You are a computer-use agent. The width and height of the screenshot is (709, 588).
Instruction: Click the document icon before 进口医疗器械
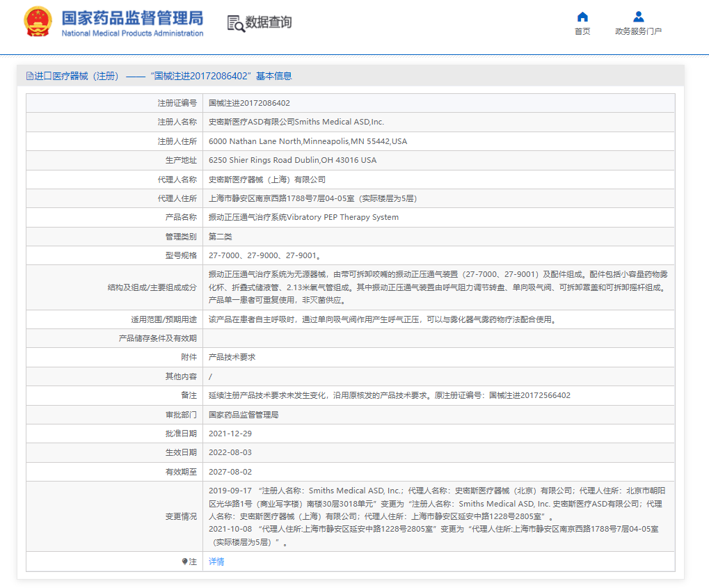coord(30,76)
